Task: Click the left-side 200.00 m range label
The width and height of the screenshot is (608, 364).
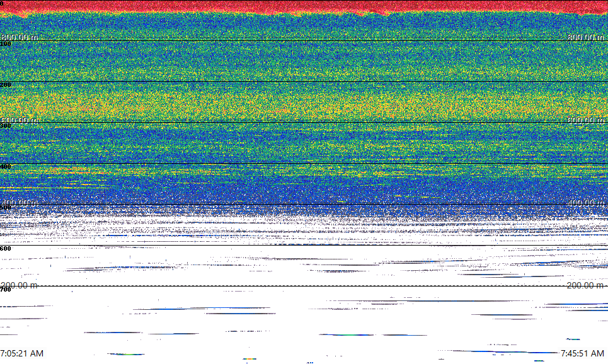Action: click(20, 285)
